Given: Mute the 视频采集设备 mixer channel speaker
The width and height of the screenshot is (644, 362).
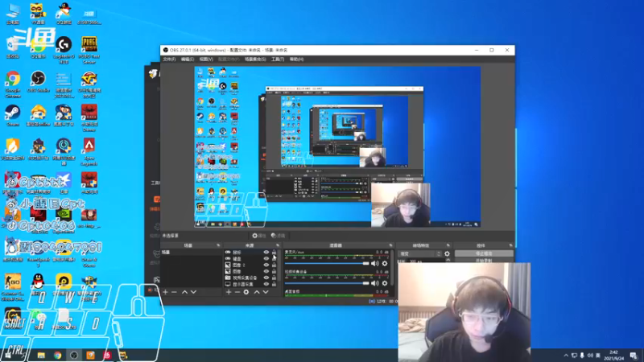Looking at the screenshot, I should pyautogui.click(x=374, y=283).
